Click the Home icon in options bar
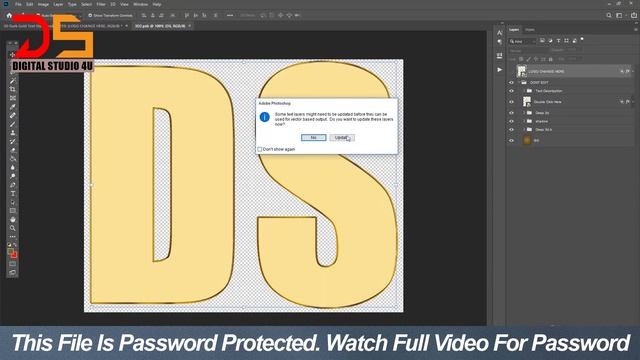640x360 pixels. [9, 16]
